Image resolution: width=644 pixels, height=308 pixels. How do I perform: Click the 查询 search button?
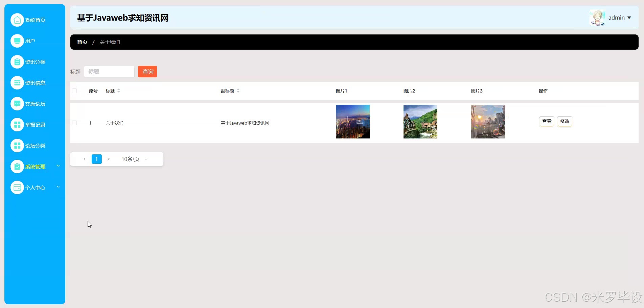[147, 72]
